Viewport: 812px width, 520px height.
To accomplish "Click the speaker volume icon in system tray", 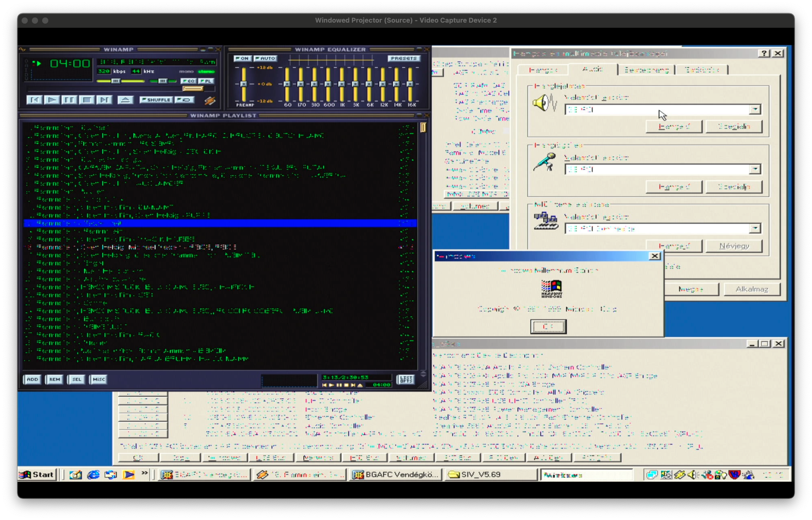I will coord(693,475).
